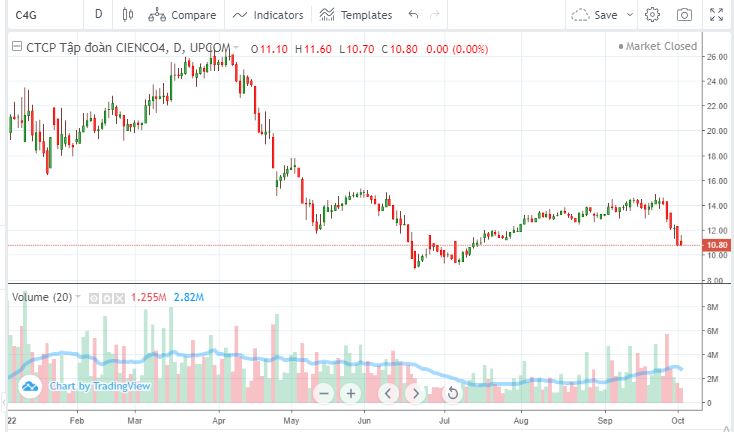
Task: Zoom in the chart
Action: (x=351, y=393)
